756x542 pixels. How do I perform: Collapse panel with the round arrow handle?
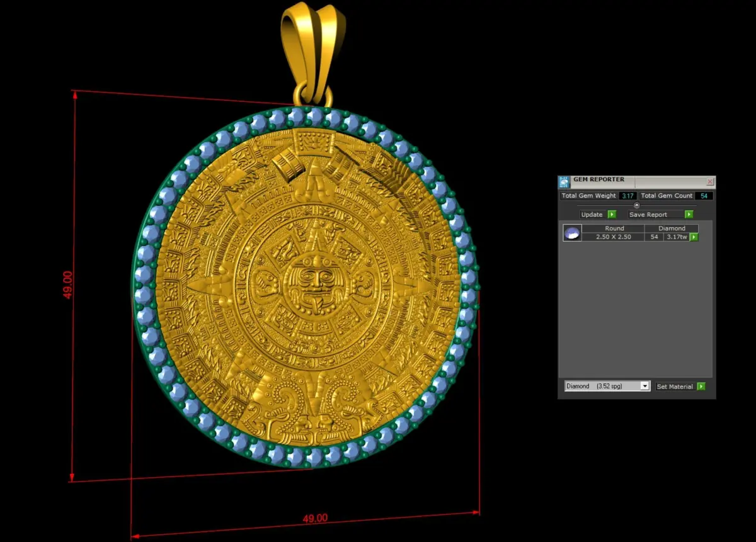click(x=636, y=205)
